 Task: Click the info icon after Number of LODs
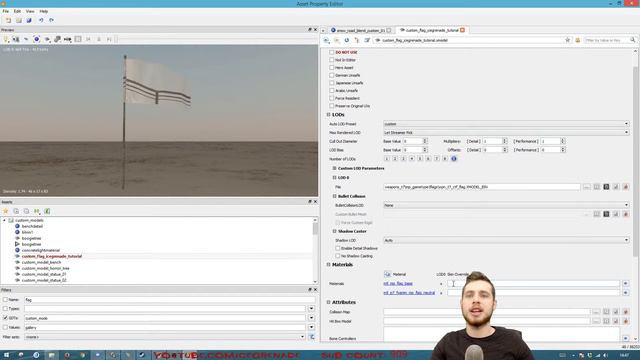coord(453,159)
